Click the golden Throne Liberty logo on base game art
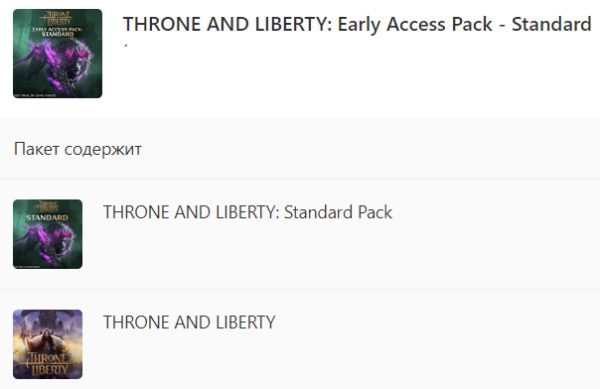Image resolution: width=600 pixels, height=389 pixels. [x=49, y=364]
